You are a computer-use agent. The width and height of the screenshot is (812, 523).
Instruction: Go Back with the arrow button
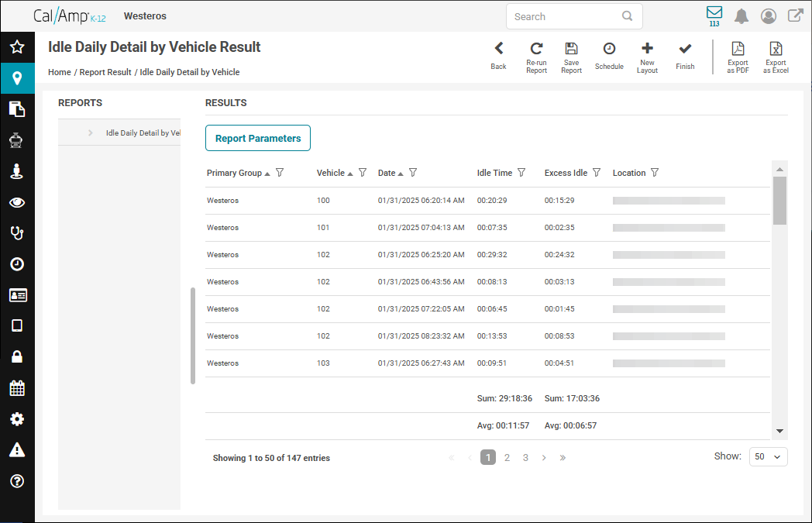click(x=499, y=56)
